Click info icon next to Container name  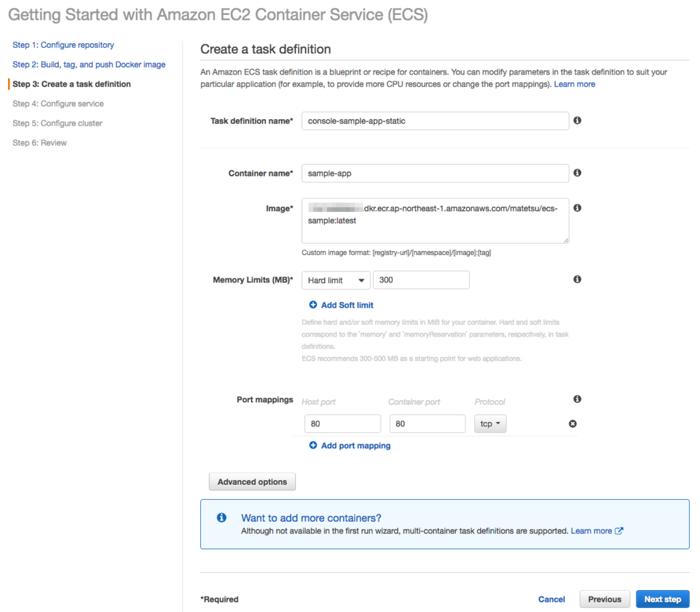point(577,173)
